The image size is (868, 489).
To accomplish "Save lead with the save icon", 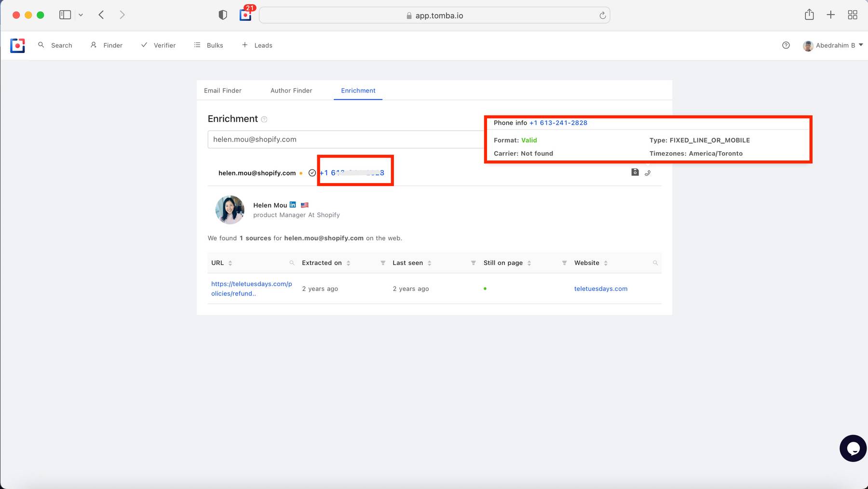I will click(635, 172).
